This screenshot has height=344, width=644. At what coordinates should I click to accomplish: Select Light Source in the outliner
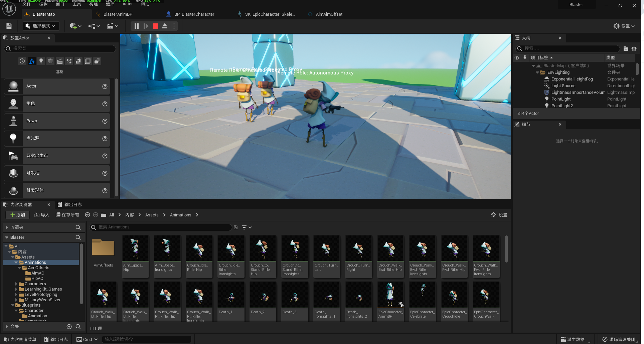[563, 86]
